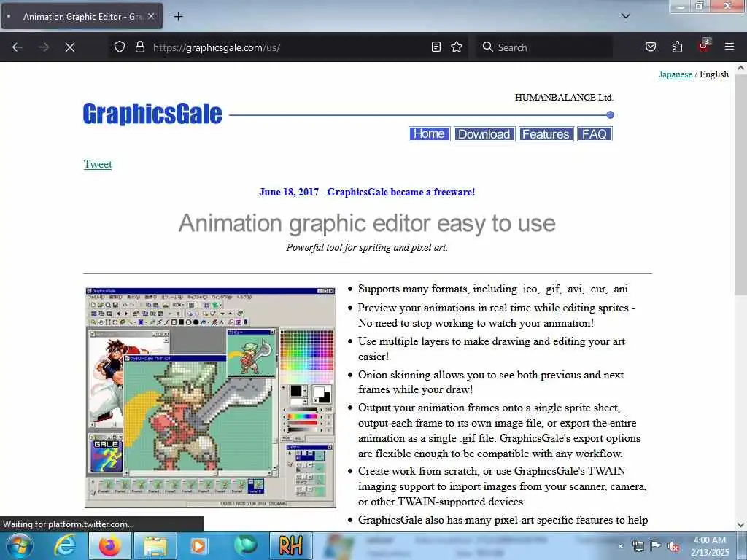This screenshot has width=747, height=560.
Task: Click the 'GraphicsGale became a freeware!' text
Action: [x=401, y=192]
